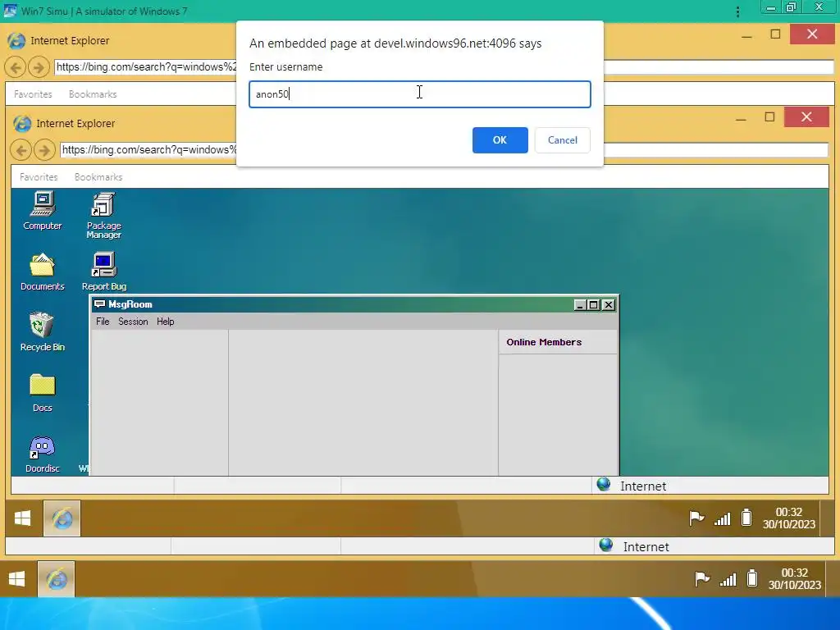Viewport: 840px width, 630px height.
Task: Open MsgRoom Session menu
Action: [x=133, y=322]
